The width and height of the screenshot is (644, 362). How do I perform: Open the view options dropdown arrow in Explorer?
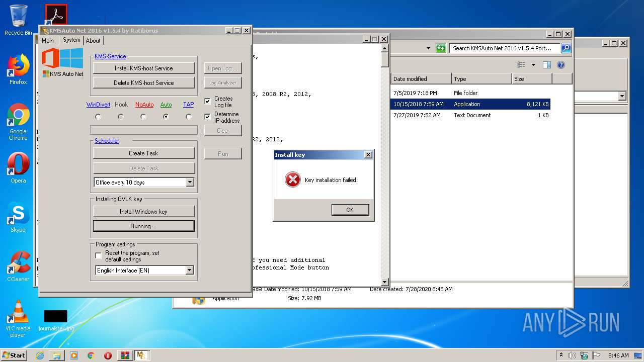point(533,65)
